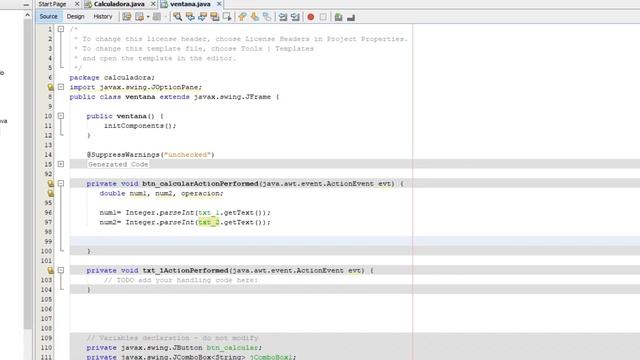Switch the editor to Design view
The width and height of the screenshot is (640, 360).
tap(76, 17)
